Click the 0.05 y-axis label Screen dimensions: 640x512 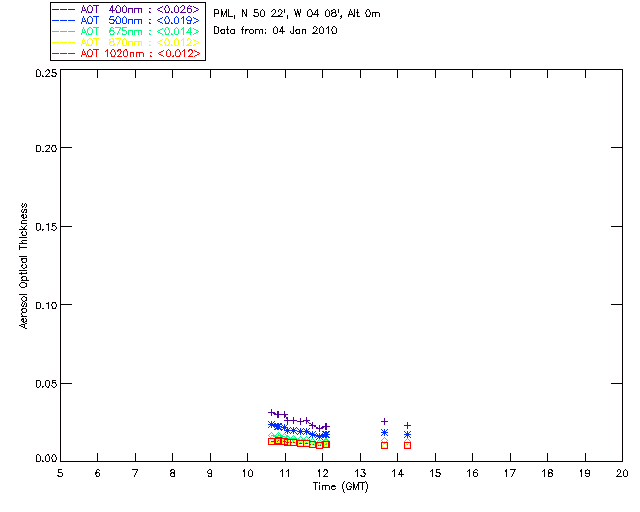point(46,384)
